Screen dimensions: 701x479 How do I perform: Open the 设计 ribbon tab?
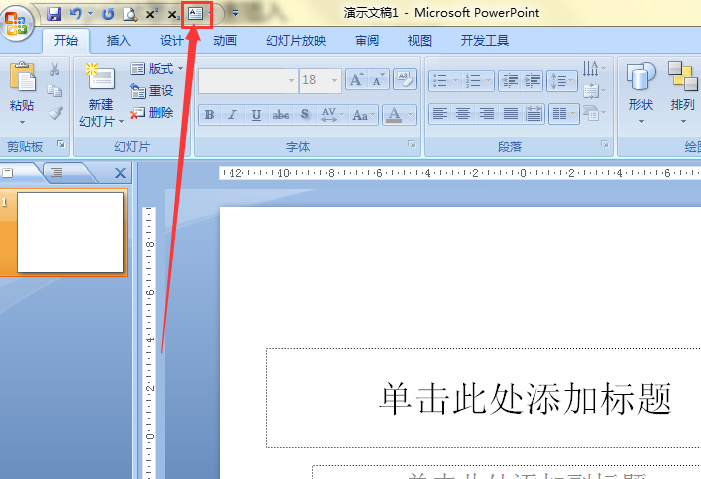click(x=172, y=41)
